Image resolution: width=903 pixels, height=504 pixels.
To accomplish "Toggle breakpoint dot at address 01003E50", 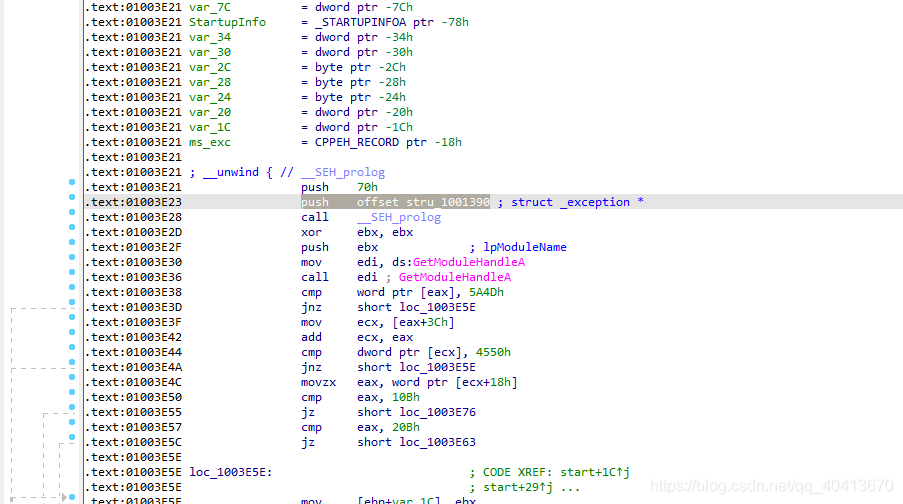I will point(72,392).
